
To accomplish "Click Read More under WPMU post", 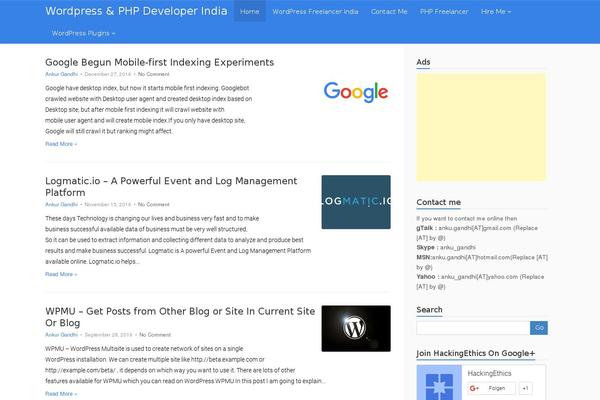I will coord(61,393).
